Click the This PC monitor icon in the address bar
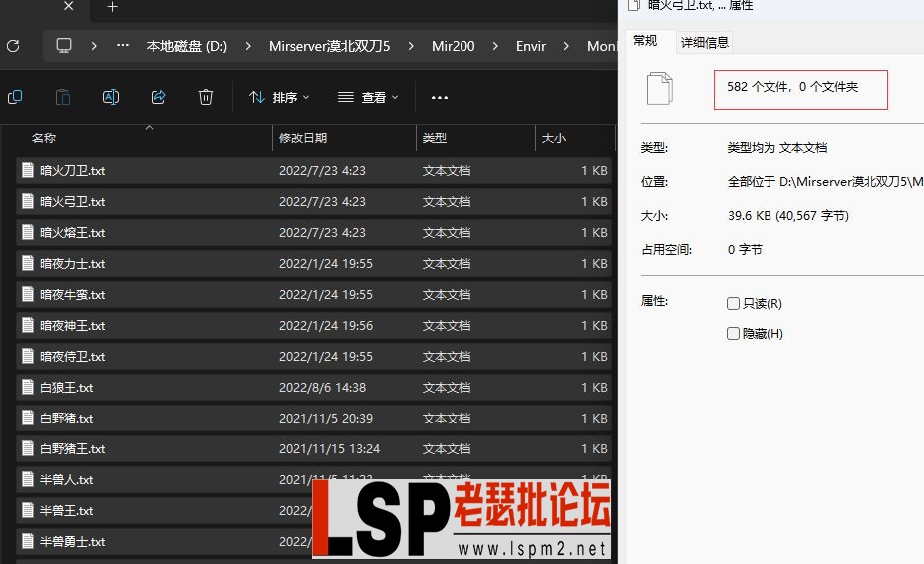The image size is (924, 564). [x=64, y=46]
